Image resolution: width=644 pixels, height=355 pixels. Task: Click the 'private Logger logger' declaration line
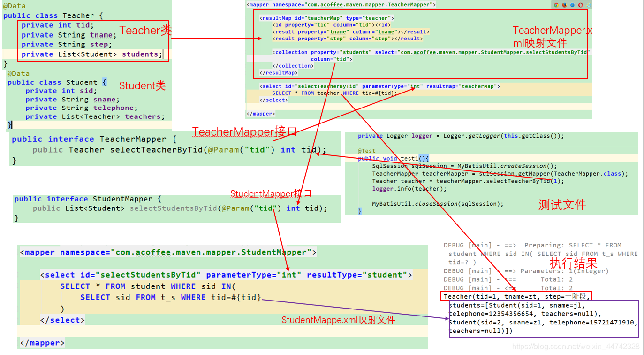point(461,136)
